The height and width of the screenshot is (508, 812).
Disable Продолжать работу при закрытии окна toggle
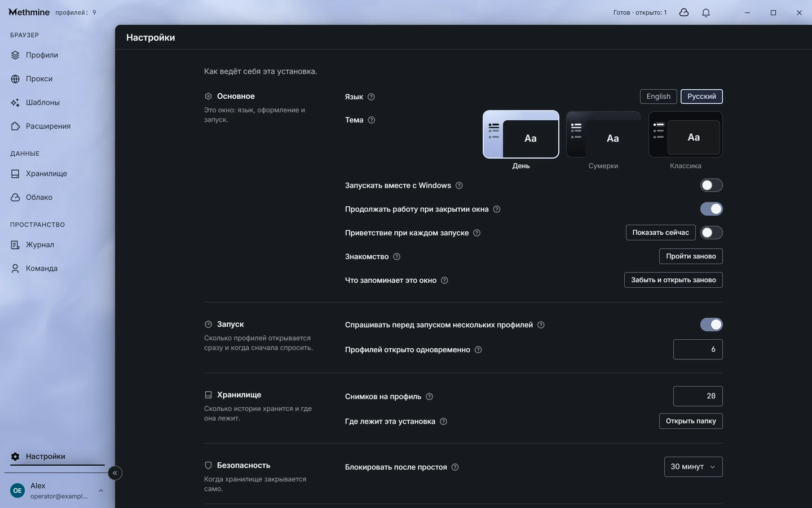711,209
